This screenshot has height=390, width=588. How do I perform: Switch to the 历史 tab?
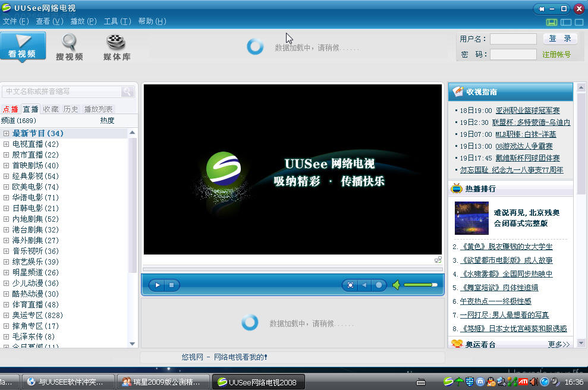click(71, 109)
